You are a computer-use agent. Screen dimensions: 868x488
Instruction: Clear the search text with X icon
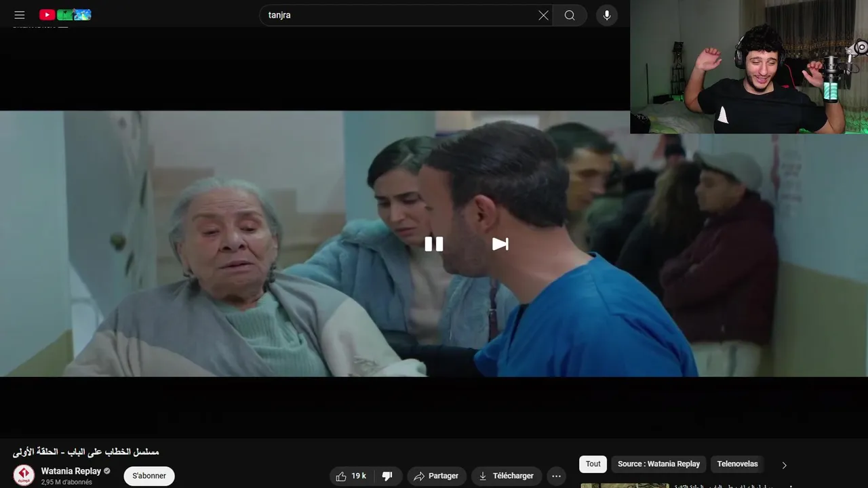click(x=543, y=15)
